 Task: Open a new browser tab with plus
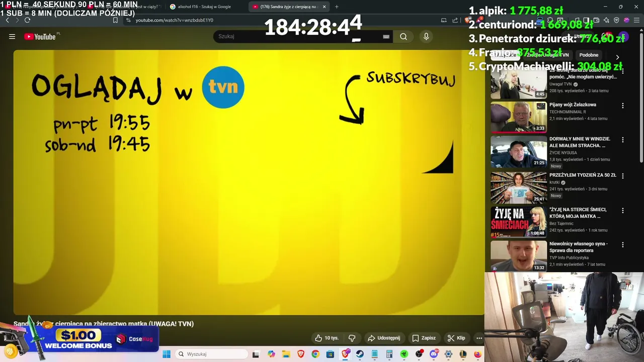337,7
